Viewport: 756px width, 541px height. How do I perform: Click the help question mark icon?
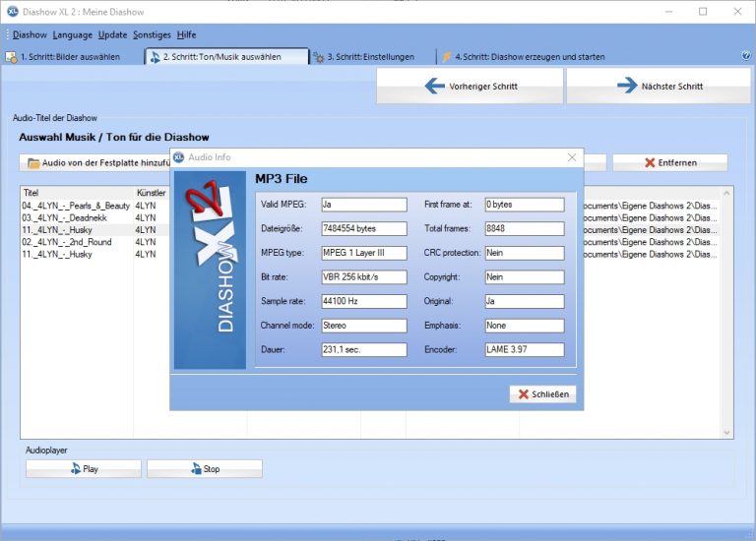(745, 57)
